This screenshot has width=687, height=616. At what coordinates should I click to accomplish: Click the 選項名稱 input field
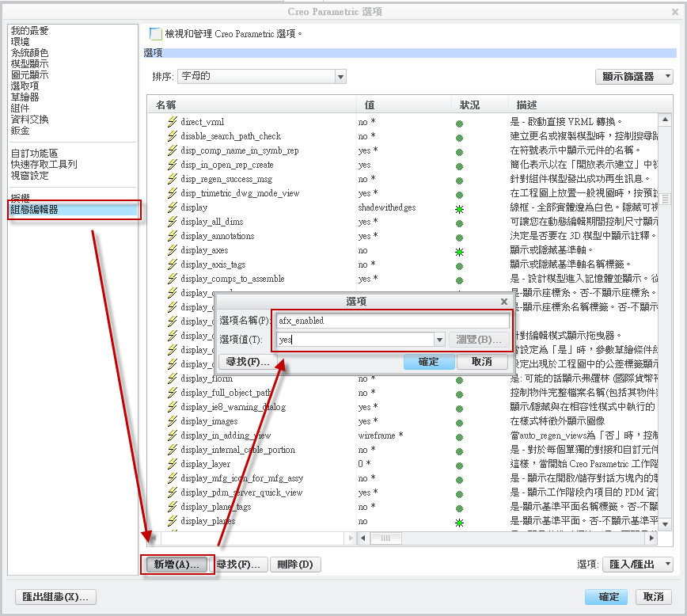pos(392,321)
